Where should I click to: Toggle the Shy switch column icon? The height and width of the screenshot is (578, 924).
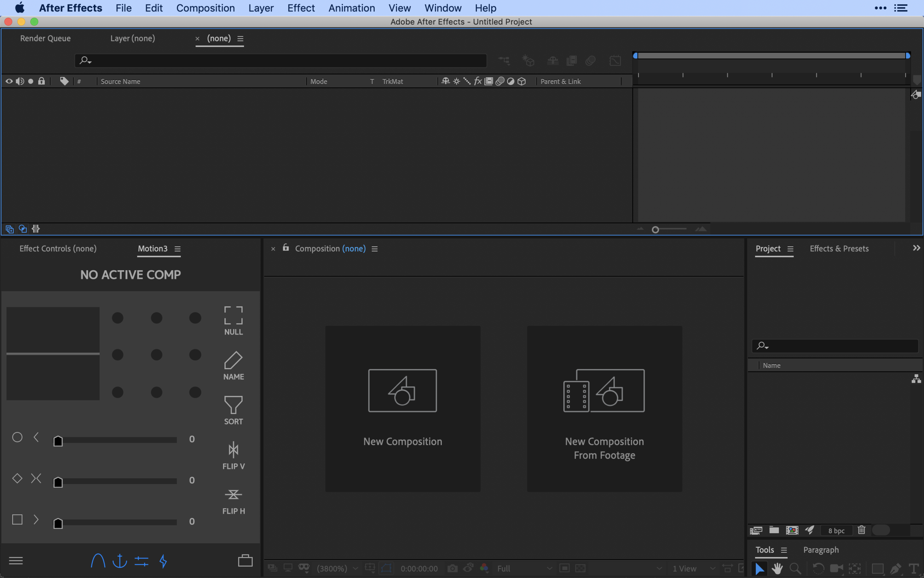click(445, 81)
